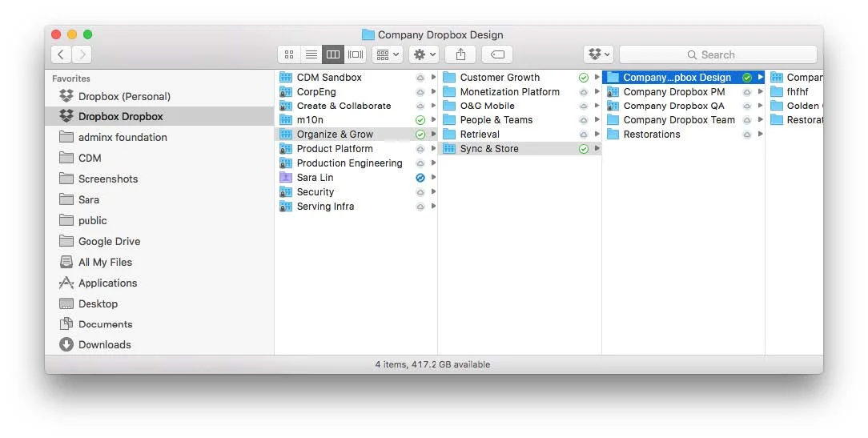
Task: Select the Organize & Grow folder
Action: [x=356, y=134]
